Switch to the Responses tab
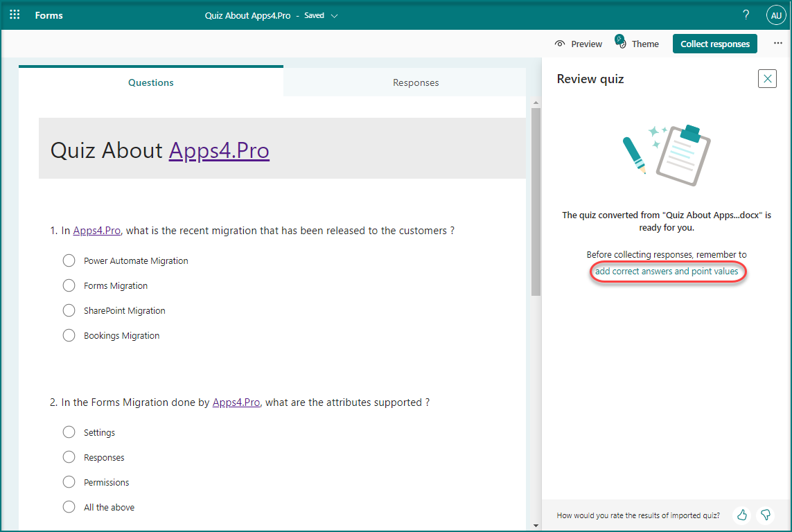 [x=416, y=82]
